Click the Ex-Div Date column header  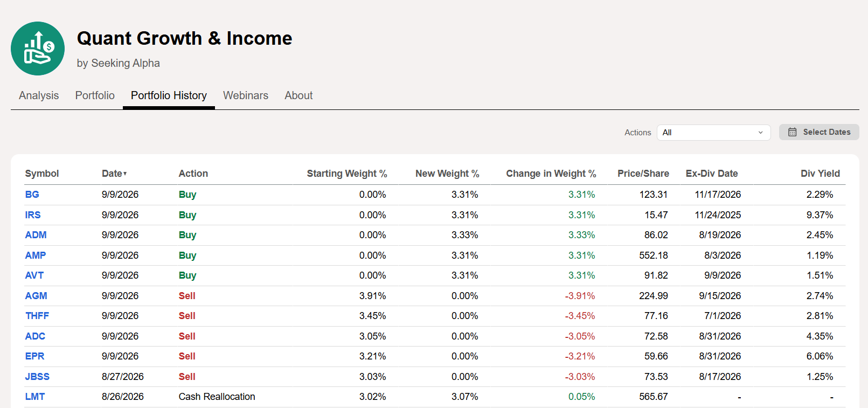[712, 174]
